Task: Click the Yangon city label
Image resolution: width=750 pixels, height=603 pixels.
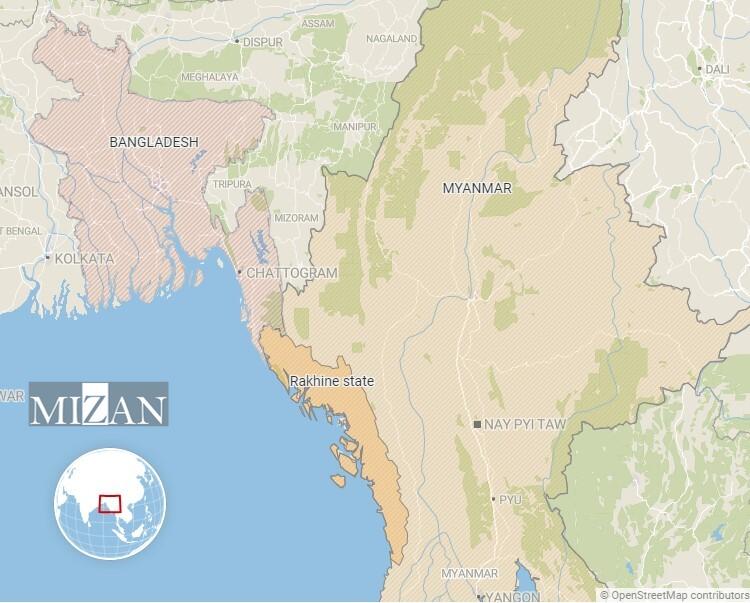Action: (513, 597)
